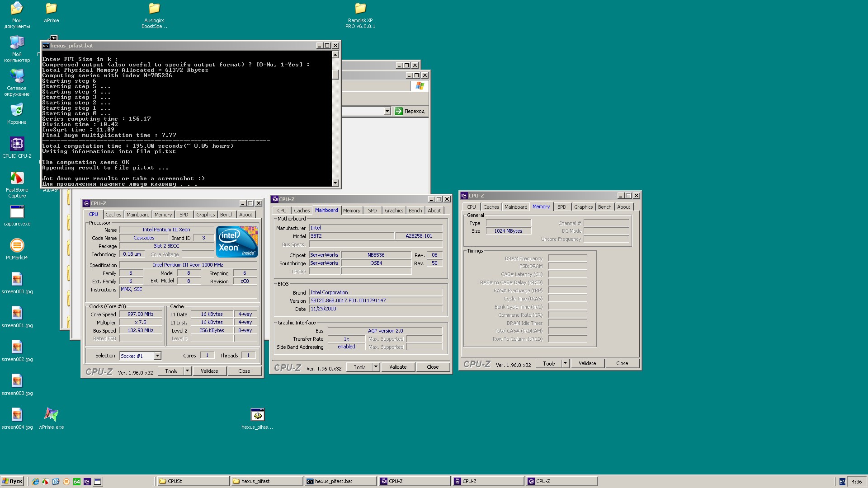Select the capture.exe desktop icon
This screenshot has width=868, height=488.
[17, 216]
